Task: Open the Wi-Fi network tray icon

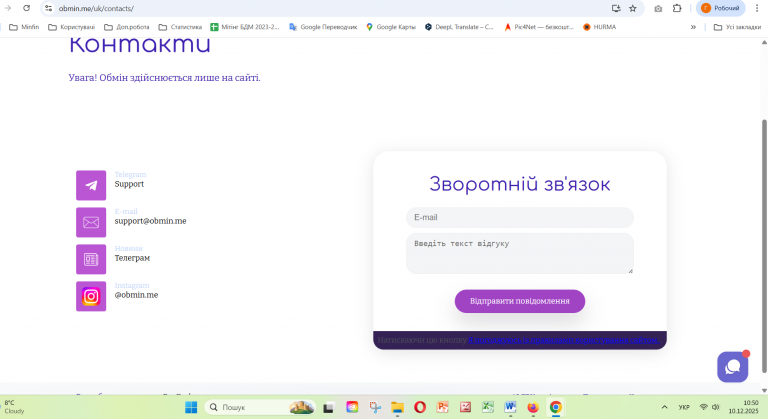Action: click(x=704, y=407)
